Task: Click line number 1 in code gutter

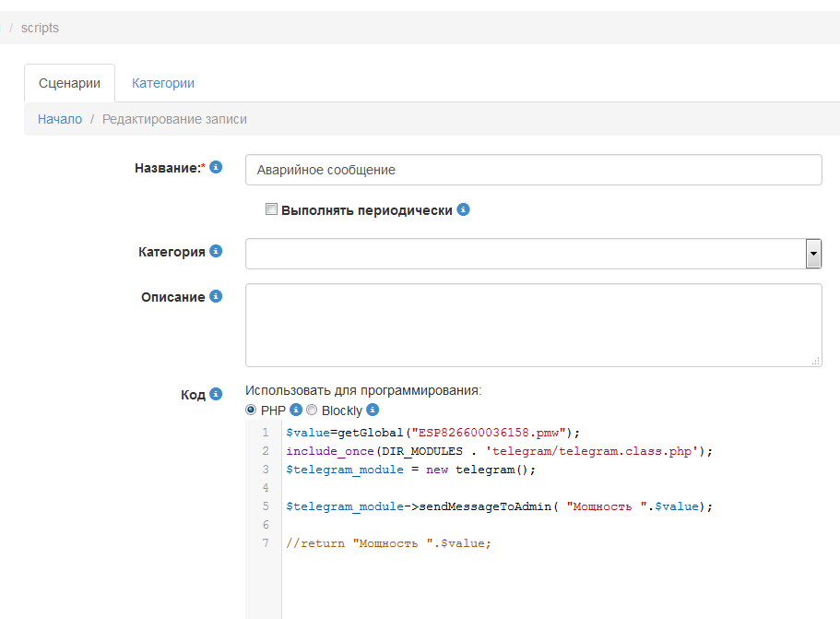Action: [266, 433]
